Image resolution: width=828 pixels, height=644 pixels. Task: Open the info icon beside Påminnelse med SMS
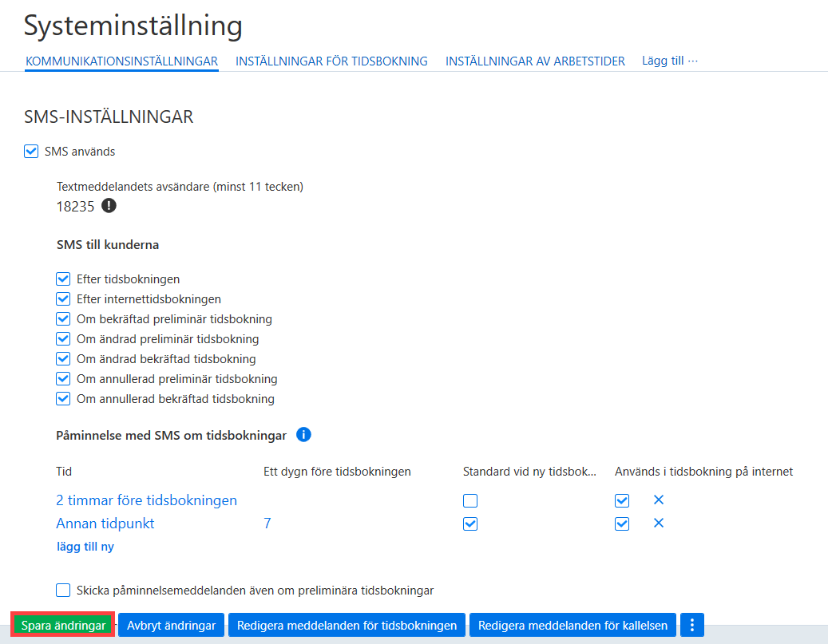click(x=303, y=434)
